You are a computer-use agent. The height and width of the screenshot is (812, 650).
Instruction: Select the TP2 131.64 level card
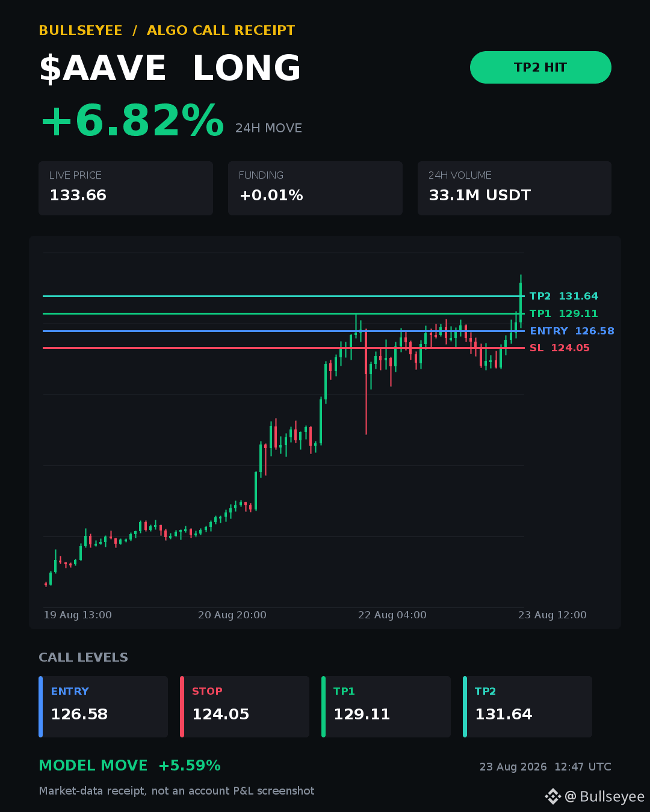tap(527, 707)
